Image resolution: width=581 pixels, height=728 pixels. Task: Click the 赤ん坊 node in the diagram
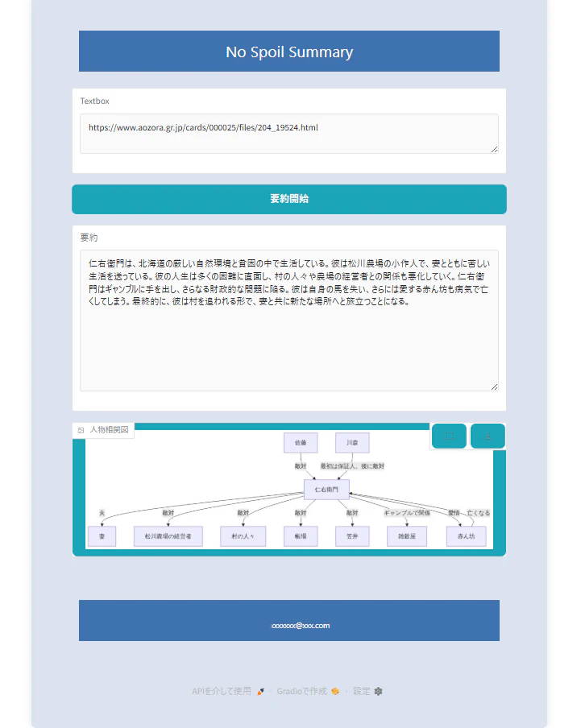point(467,536)
